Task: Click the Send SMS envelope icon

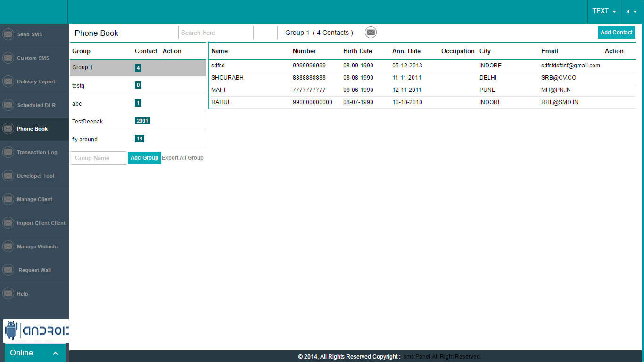Action: [8, 34]
